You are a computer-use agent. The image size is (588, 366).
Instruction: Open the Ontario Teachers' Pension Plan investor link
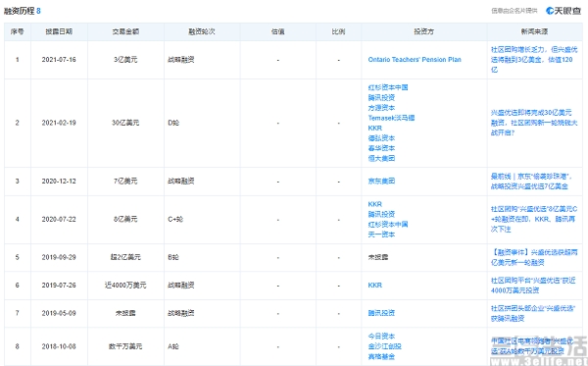(415, 59)
